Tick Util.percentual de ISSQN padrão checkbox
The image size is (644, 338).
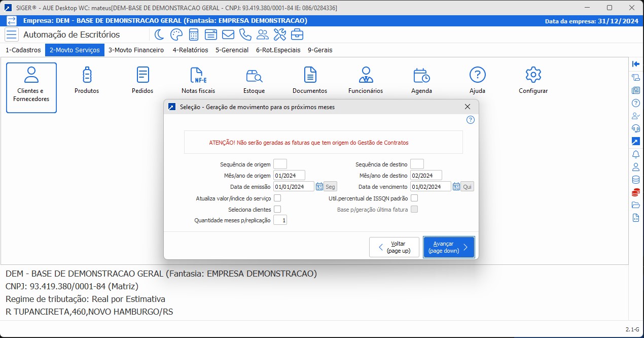[414, 198]
